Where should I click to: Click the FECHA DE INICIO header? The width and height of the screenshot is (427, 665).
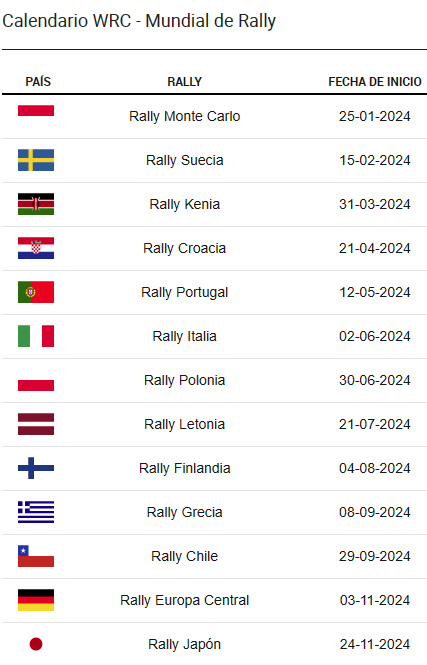click(x=375, y=81)
